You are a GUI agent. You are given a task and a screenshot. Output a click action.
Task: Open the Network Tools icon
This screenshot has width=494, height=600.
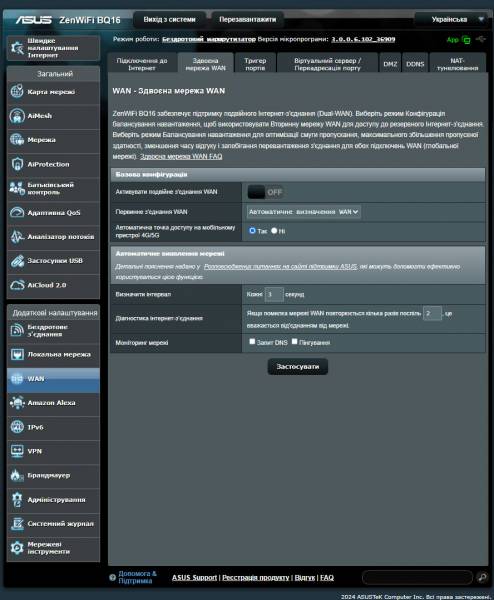point(17,548)
